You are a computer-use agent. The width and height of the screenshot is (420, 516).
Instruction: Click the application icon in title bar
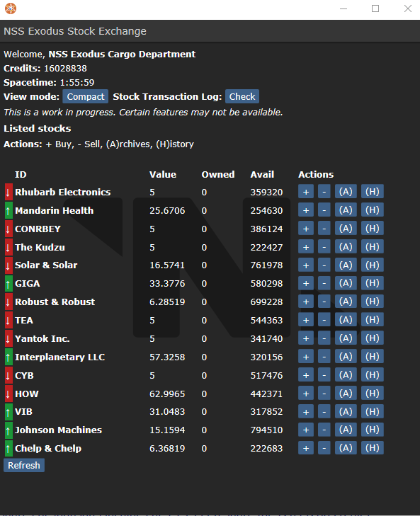pos(11,8)
